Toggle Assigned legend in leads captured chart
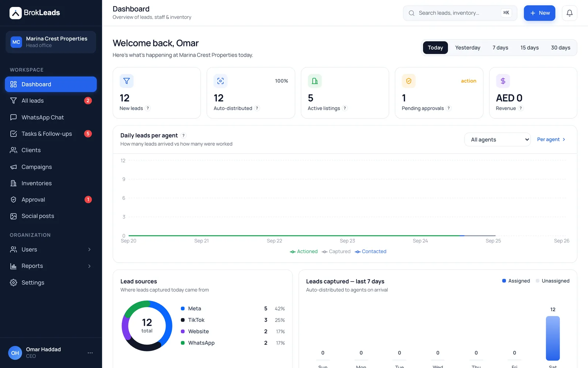 [516, 281]
